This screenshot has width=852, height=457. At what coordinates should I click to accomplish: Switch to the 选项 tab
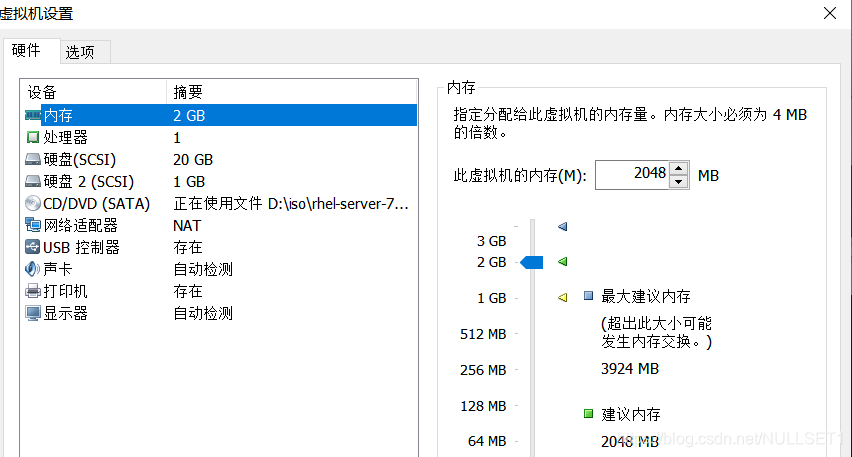coord(85,52)
